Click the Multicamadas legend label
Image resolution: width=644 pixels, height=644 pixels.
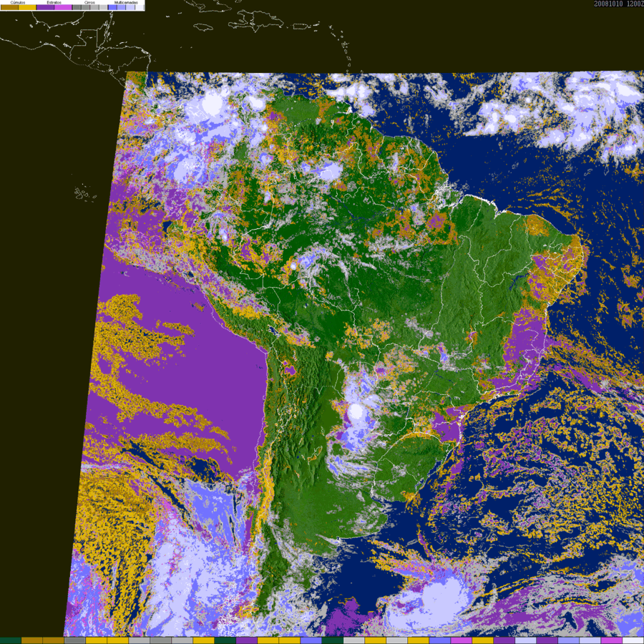(126, 2)
